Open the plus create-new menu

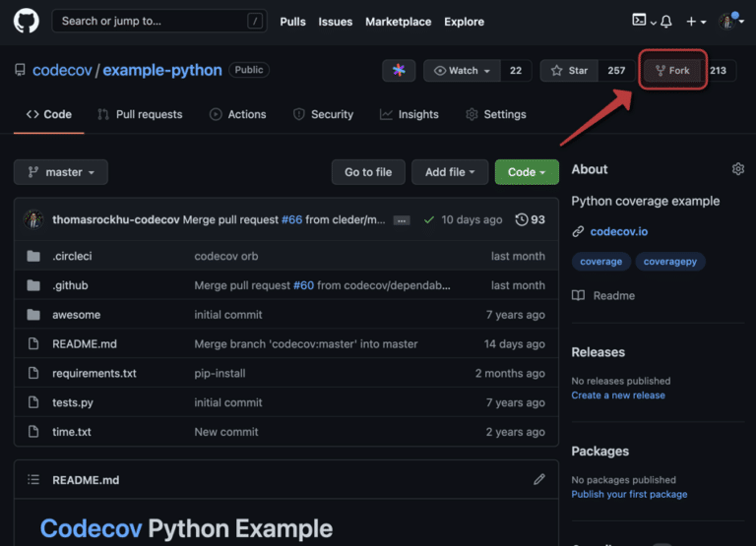click(696, 22)
